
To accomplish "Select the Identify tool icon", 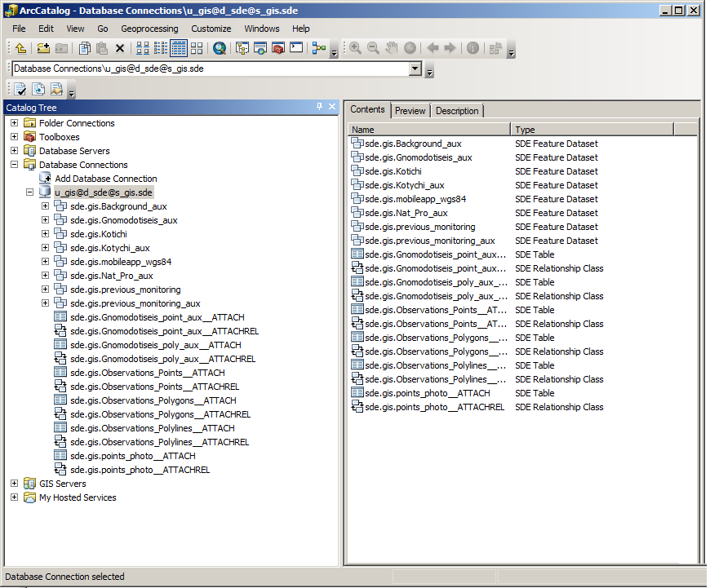I will pyautogui.click(x=473, y=48).
